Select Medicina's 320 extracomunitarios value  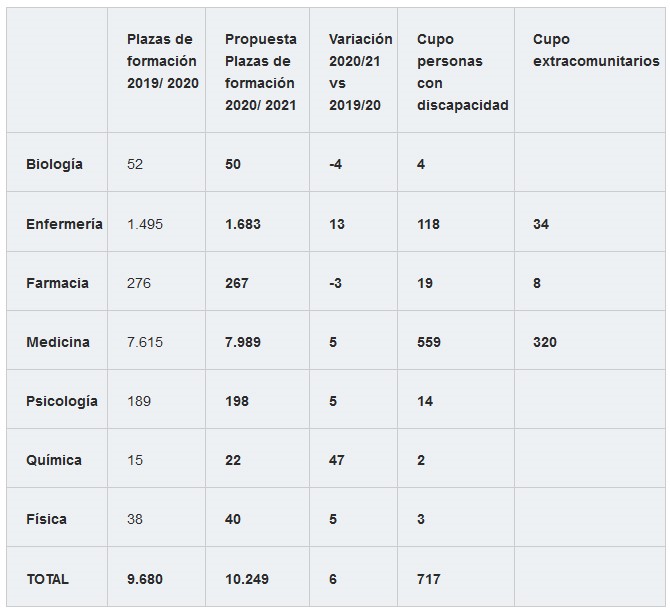pos(544,342)
